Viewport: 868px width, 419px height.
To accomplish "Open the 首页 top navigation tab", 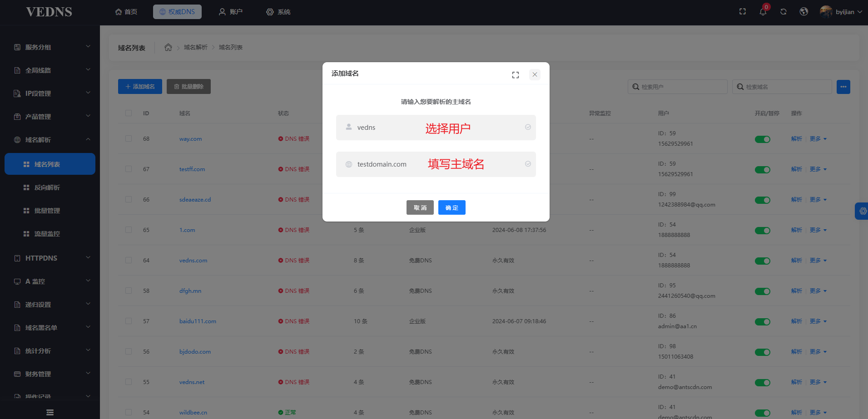I will pos(126,12).
